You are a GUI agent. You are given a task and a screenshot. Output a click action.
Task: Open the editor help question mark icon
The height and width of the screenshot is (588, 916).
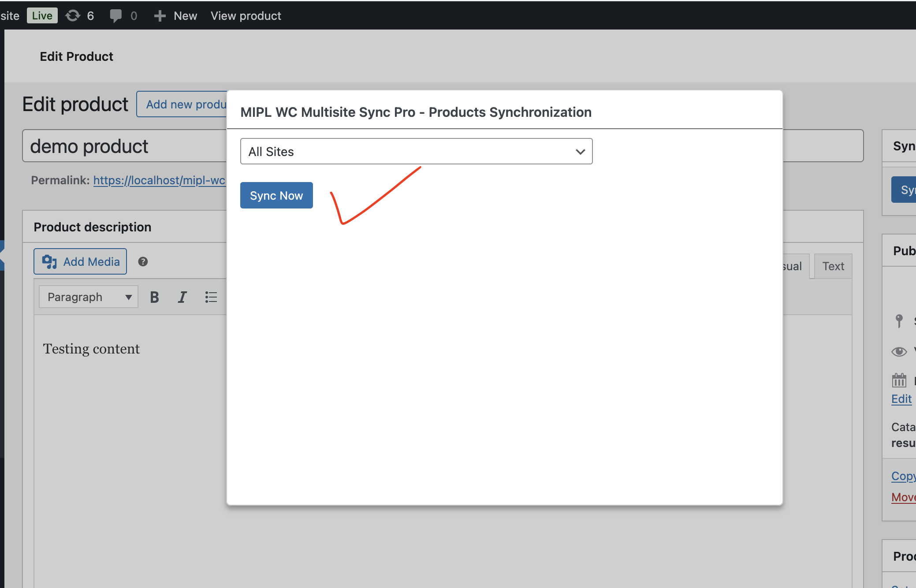click(x=143, y=262)
